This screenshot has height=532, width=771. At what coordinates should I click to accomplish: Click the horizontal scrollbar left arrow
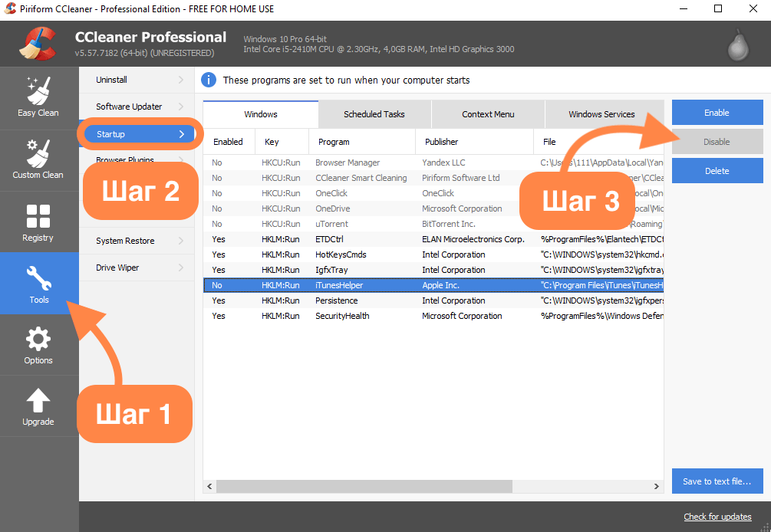tap(209, 486)
